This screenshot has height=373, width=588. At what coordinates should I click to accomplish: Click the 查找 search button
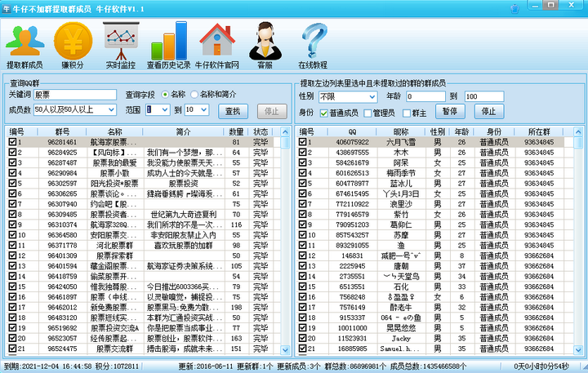tap(233, 110)
